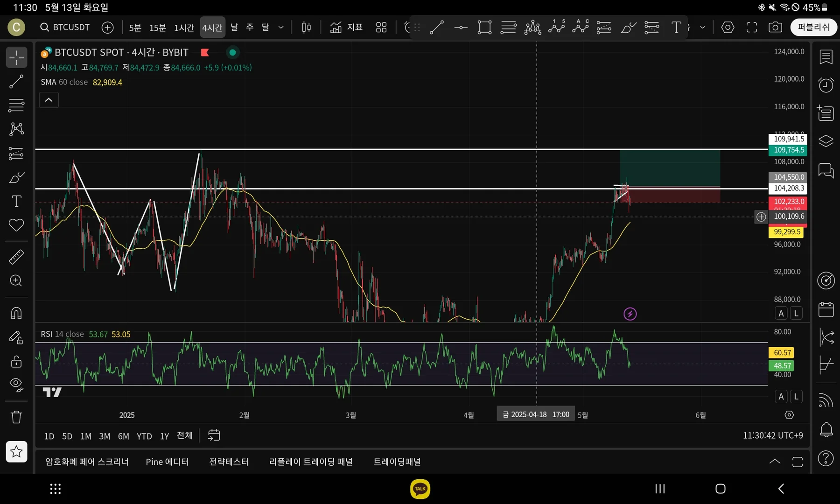
Task: Open the BTCUSDT symbol search field
Action: (x=65, y=27)
